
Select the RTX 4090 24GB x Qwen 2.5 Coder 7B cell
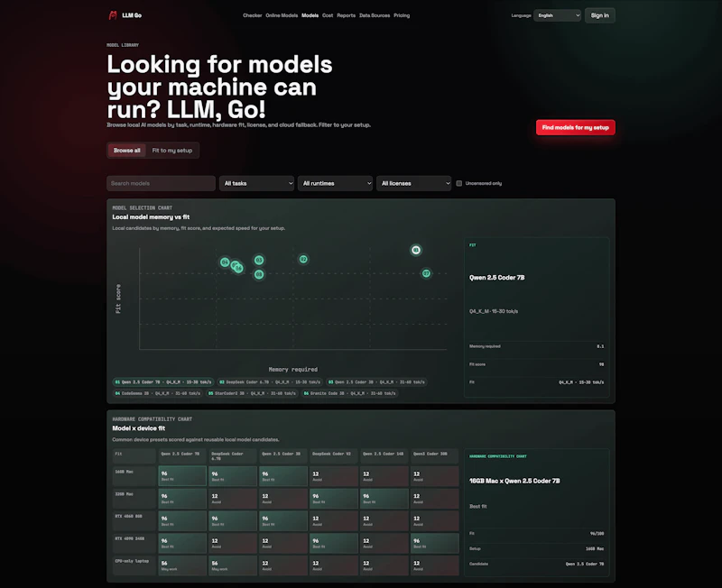(182, 543)
